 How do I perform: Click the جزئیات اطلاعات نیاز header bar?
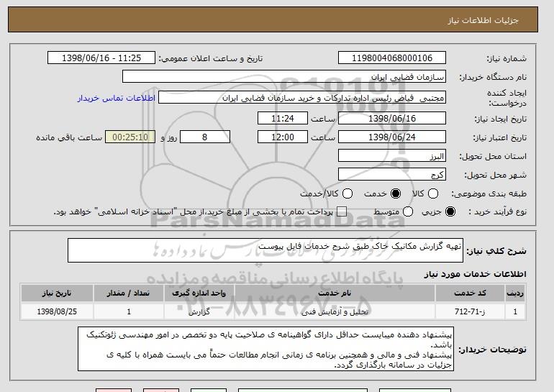[x=273, y=19]
